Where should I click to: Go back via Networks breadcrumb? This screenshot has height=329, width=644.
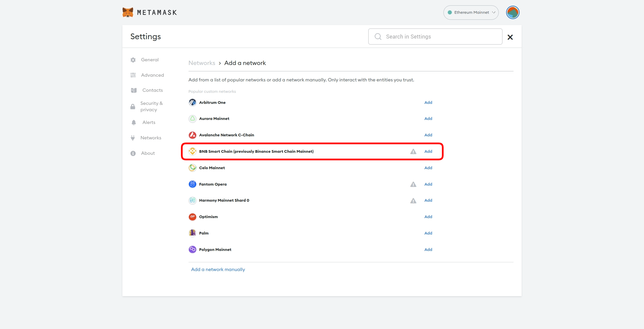coord(202,63)
